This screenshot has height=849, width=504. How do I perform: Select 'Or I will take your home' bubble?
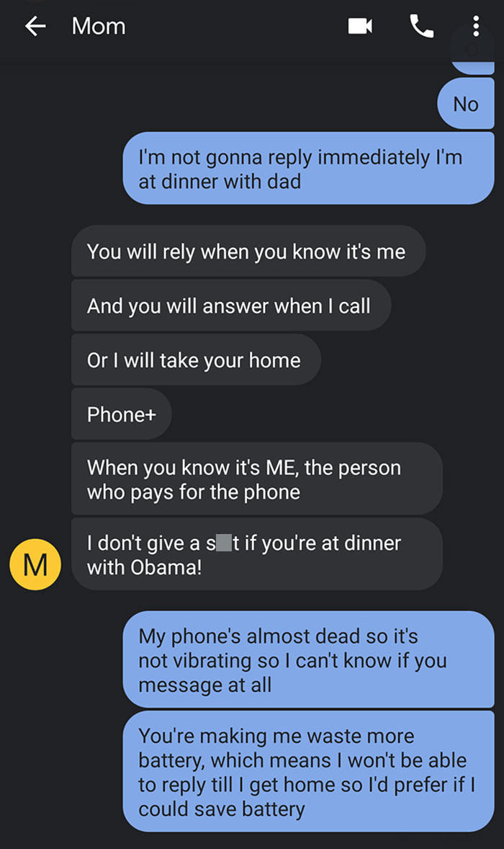click(196, 360)
